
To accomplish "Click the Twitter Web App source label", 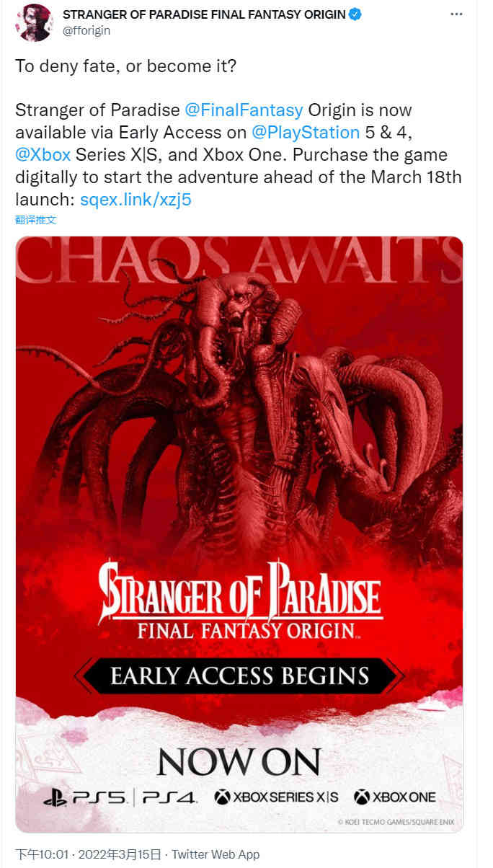I will (215, 854).
